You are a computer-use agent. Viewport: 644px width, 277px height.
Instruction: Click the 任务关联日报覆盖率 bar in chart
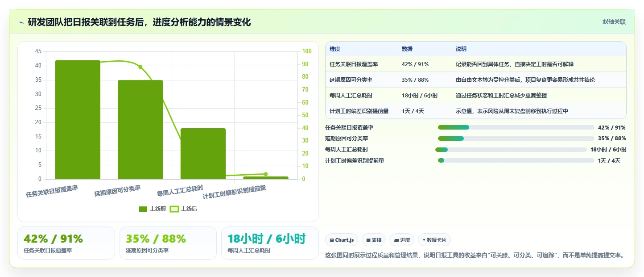[78, 120]
